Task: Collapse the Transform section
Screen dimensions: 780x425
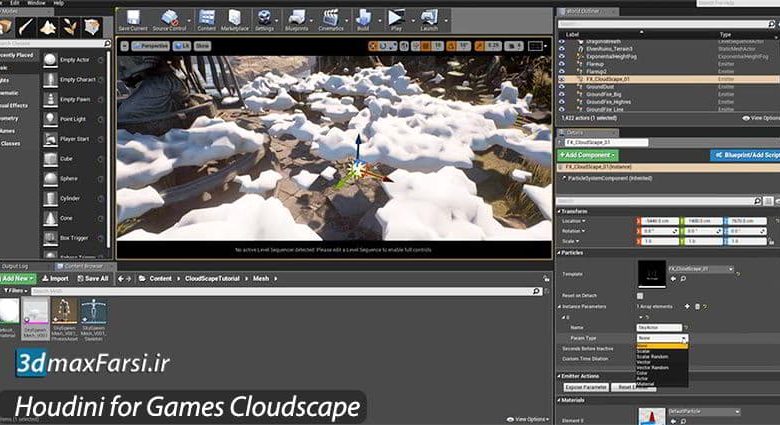Action: pyautogui.click(x=559, y=212)
